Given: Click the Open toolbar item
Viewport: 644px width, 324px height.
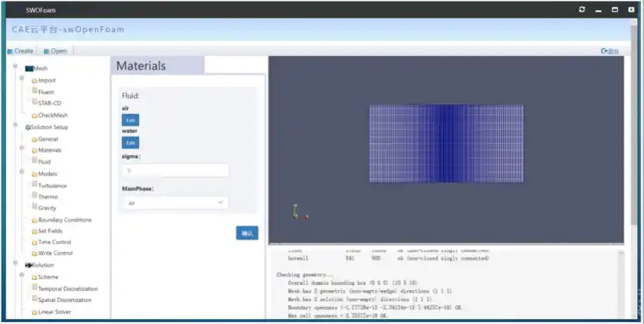Looking at the screenshot, I should coord(55,51).
